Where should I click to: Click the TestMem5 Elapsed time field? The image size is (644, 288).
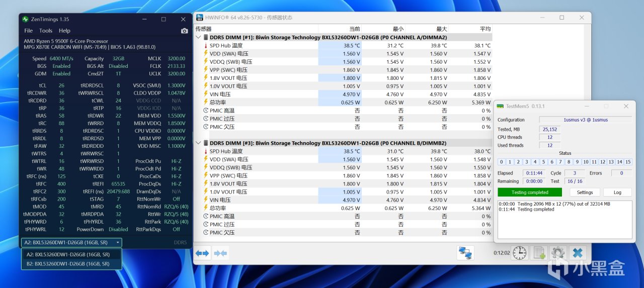[533, 173]
